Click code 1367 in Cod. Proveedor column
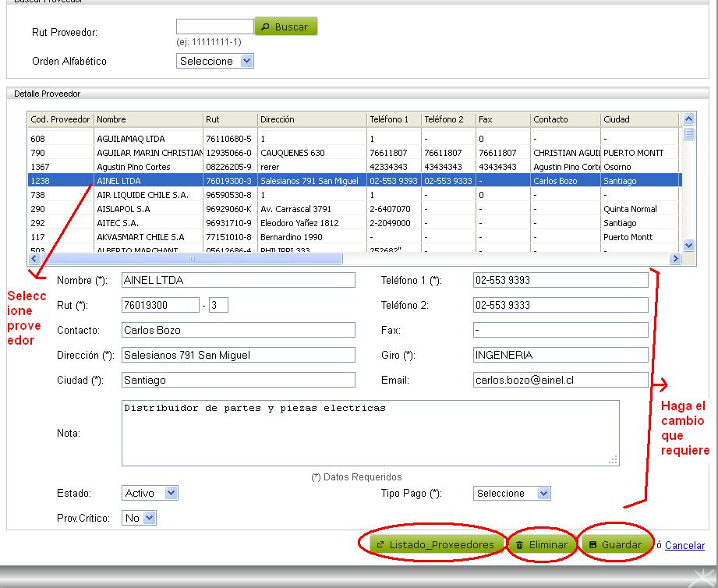Screen dimensions: 718x588 61,167
